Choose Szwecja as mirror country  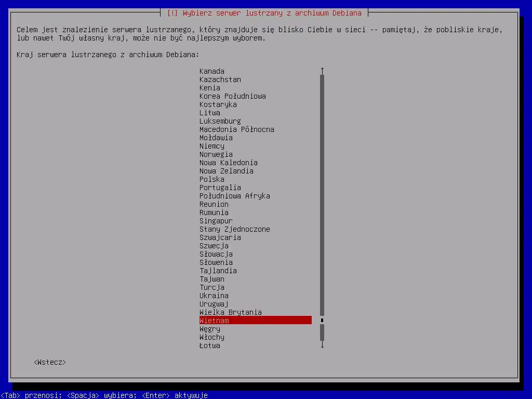[256, 246]
